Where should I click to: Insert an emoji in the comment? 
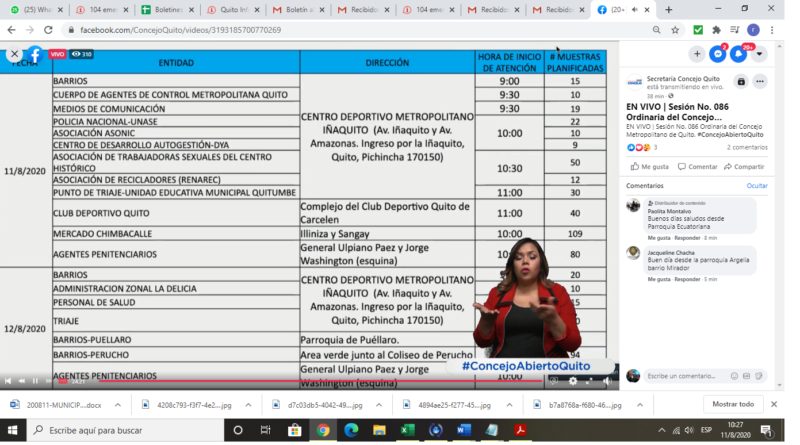point(734,376)
